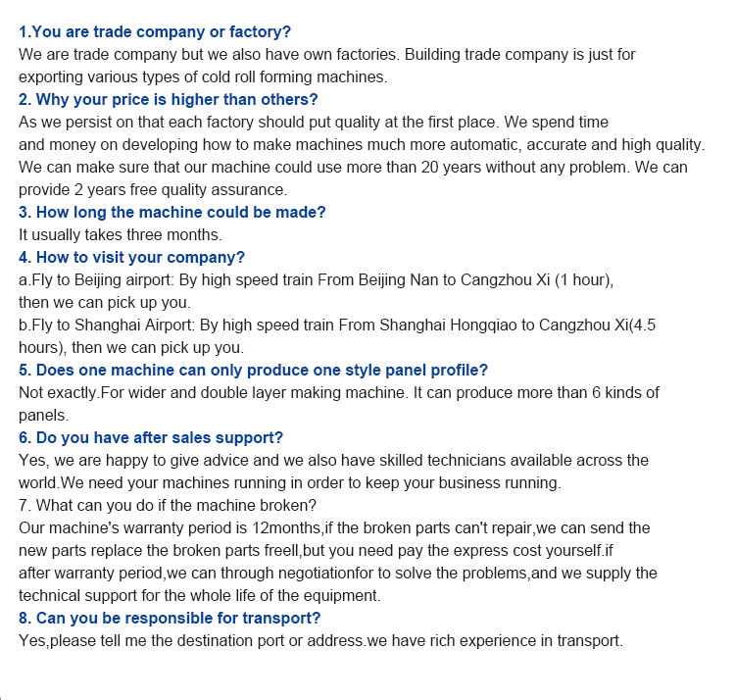Screen dimensions: 735x700
Task: Click line 'exporting various types of cold roll'
Action: tap(203, 76)
